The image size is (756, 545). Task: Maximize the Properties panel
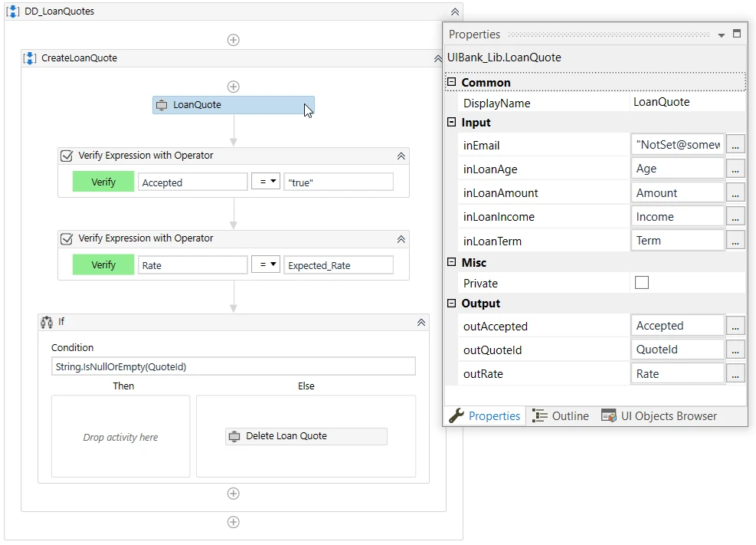point(737,33)
